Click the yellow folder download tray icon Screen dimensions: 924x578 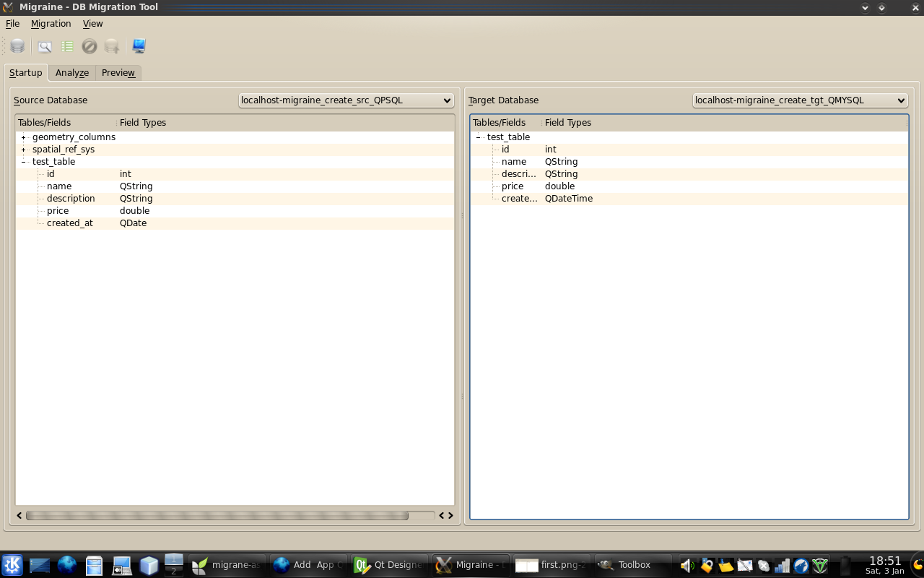click(x=726, y=566)
